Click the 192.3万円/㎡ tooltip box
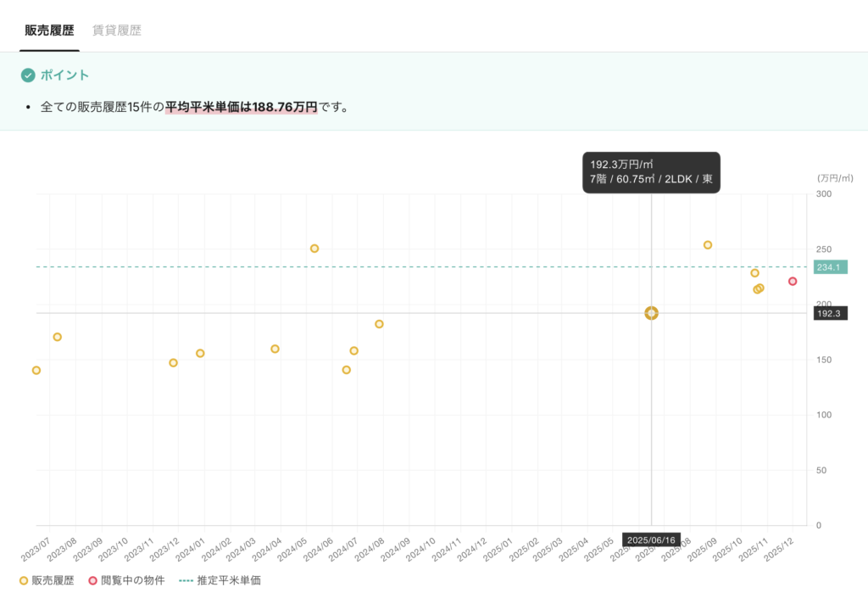Image resolution: width=868 pixels, height=604 pixels. pos(651,172)
